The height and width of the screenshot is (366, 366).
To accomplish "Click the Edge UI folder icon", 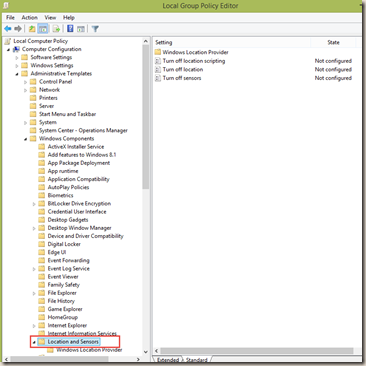I will click(42, 252).
